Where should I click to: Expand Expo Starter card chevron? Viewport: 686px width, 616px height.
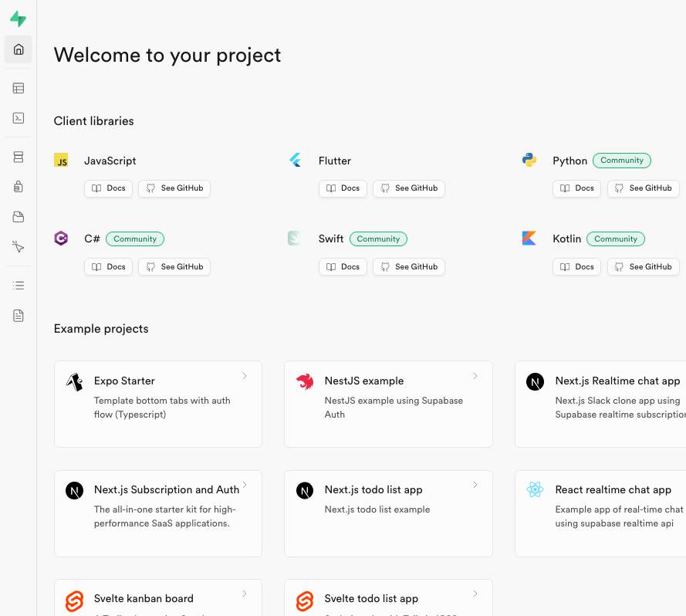(x=245, y=376)
